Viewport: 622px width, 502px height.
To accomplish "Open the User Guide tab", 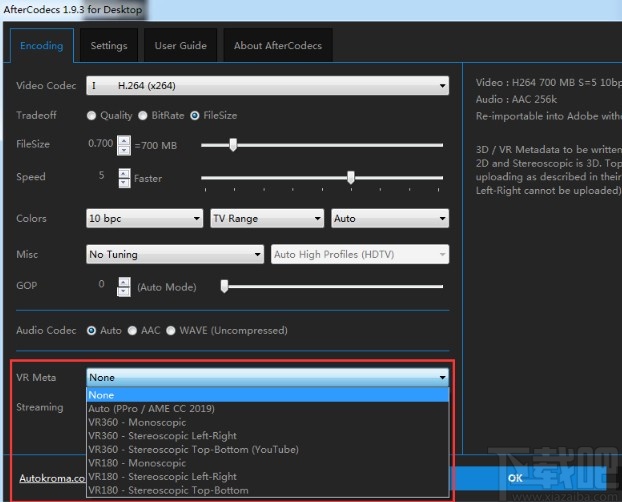I will [180, 46].
